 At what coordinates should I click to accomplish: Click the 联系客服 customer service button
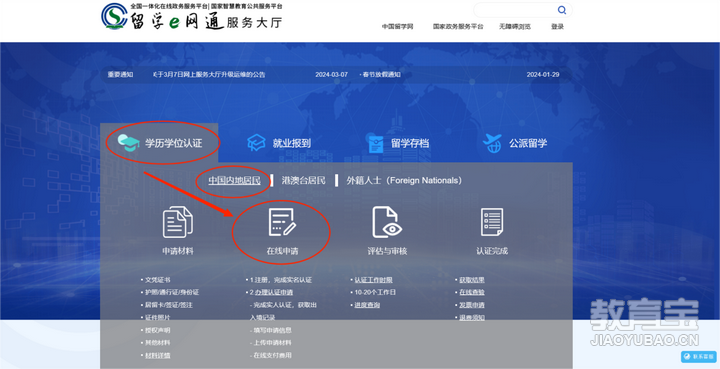pos(699,357)
